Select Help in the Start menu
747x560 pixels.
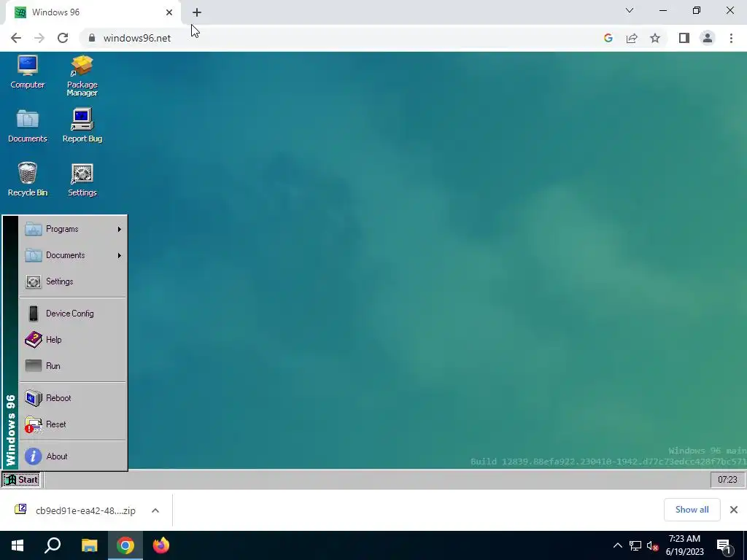[x=73, y=340]
